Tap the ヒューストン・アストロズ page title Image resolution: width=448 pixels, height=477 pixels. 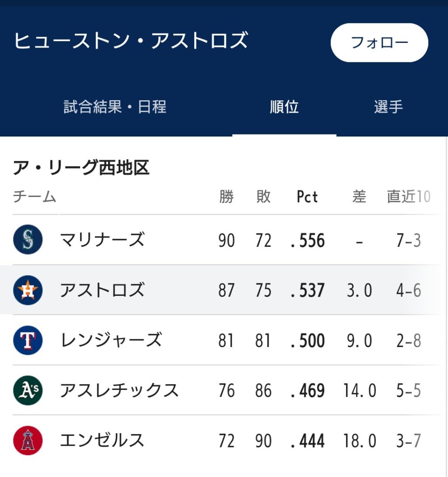(x=131, y=41)
